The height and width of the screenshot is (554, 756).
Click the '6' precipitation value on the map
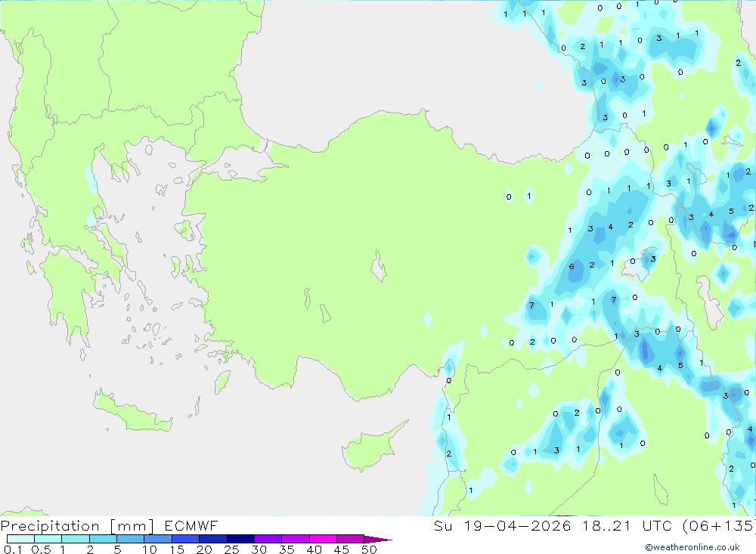(x=572, y=266)
